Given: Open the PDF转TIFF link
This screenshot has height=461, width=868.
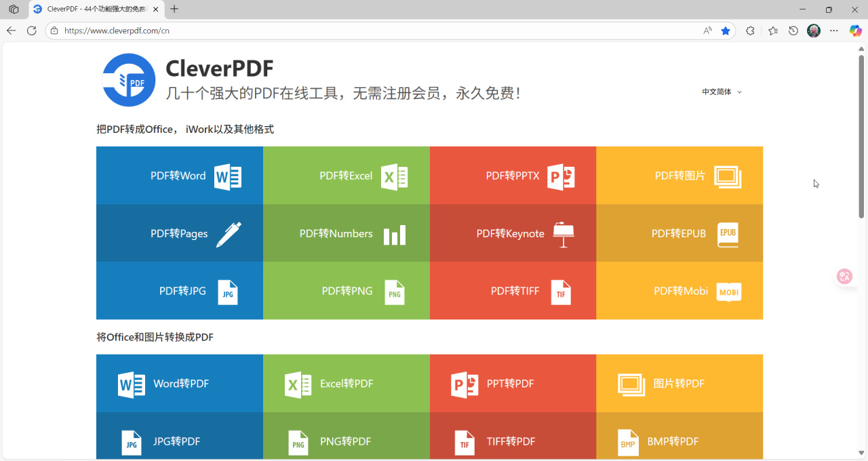Looking at the screenshot, I should pyautogui.click(x=513, y=291).
